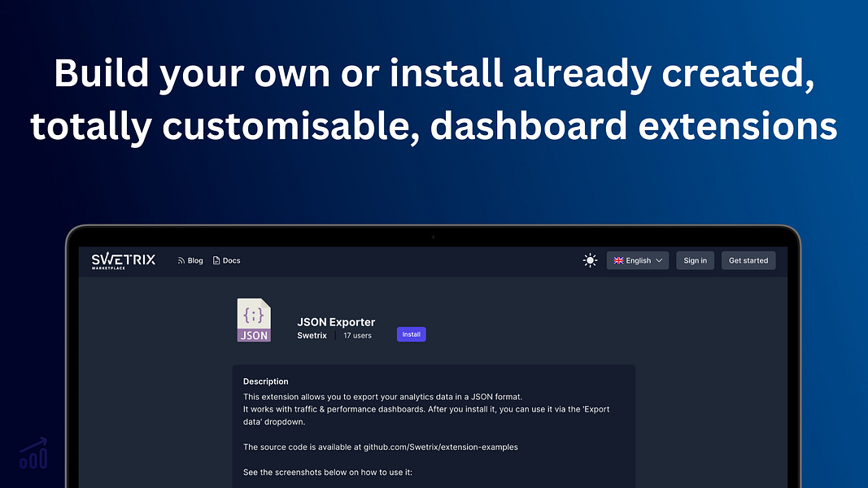Open the Docs page
The height and width of the screenshot is (488, 868).
click(226, 260)
